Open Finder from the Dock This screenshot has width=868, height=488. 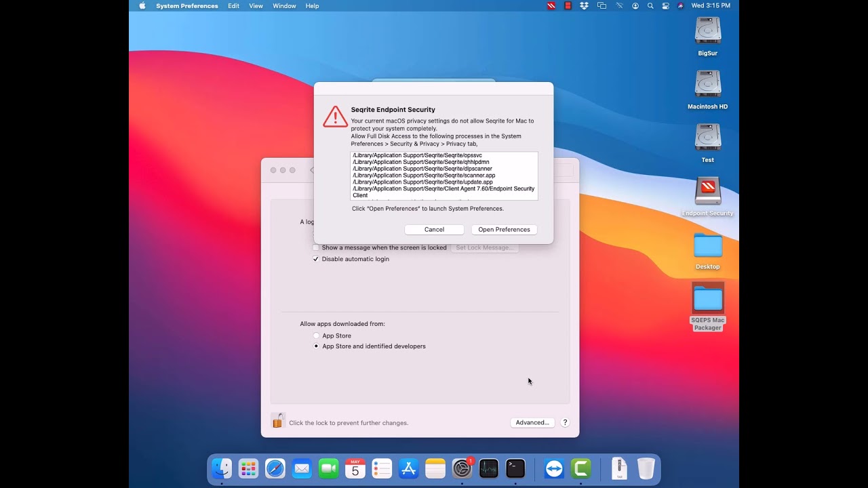(x=222, y=468)
